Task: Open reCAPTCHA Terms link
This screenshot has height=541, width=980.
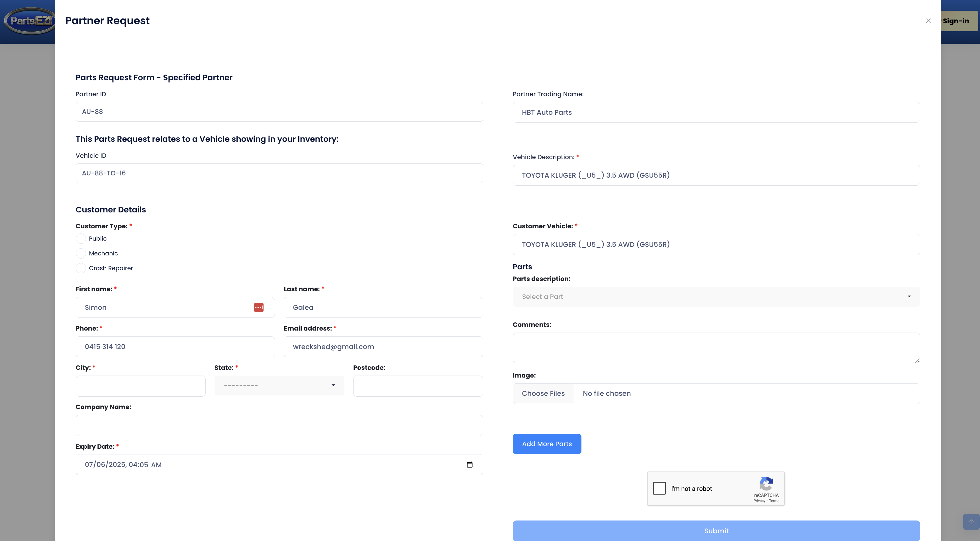Action: [x=774, y=501]
